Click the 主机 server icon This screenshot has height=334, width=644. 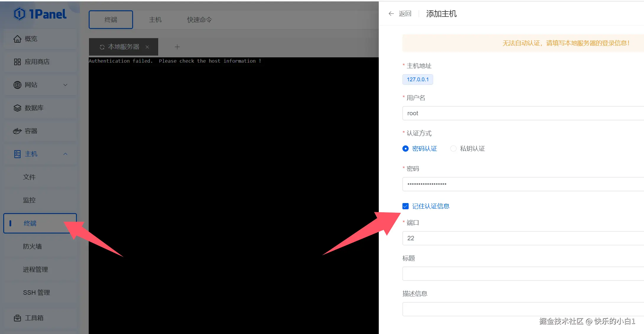[x=17, y=154]
